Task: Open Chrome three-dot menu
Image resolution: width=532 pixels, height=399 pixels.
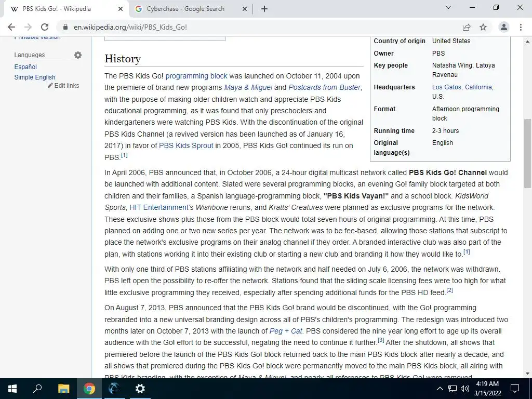Action: click(521, 27)
